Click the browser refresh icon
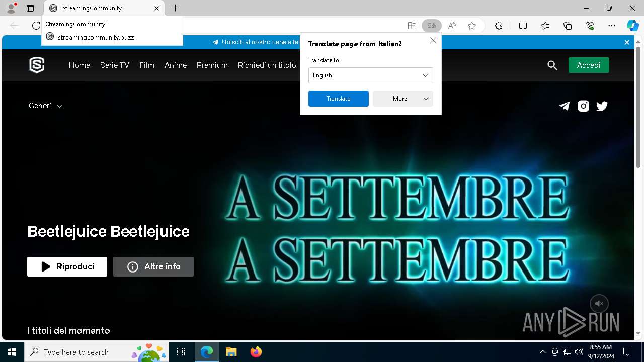 [x=36, y=26]
